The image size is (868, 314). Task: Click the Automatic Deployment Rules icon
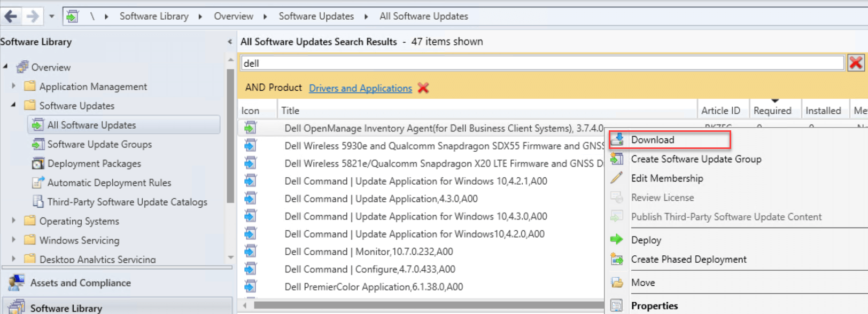click(38, 183)
